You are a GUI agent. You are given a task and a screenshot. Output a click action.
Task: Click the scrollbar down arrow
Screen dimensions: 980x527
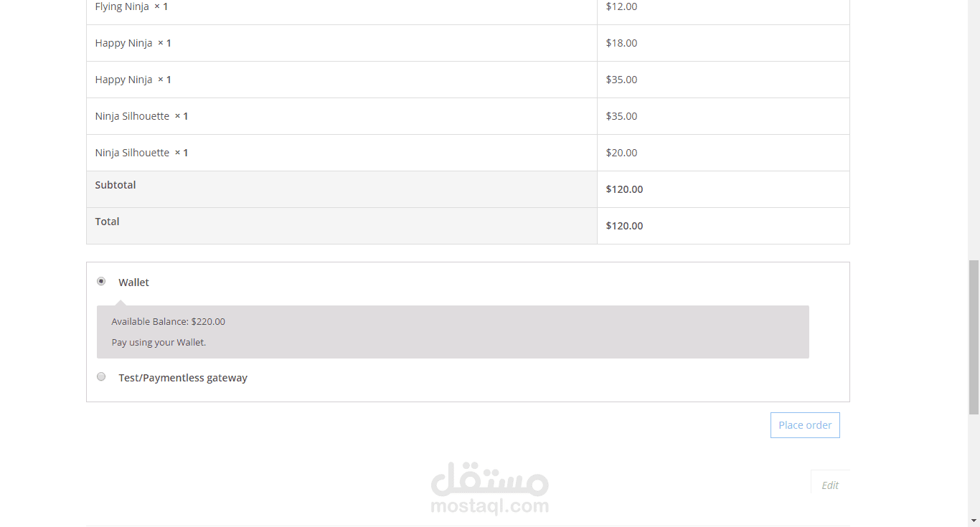[x=974, y=521]
